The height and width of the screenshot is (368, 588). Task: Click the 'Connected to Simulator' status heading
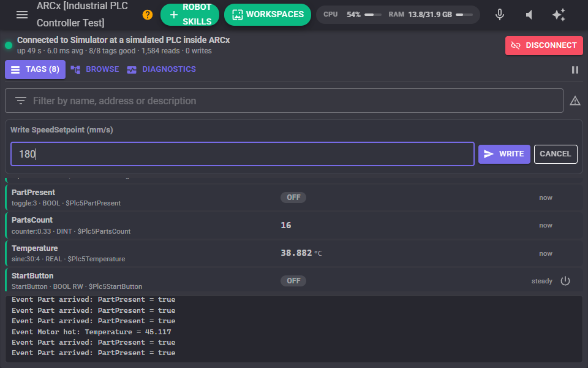tap(123, 40)
